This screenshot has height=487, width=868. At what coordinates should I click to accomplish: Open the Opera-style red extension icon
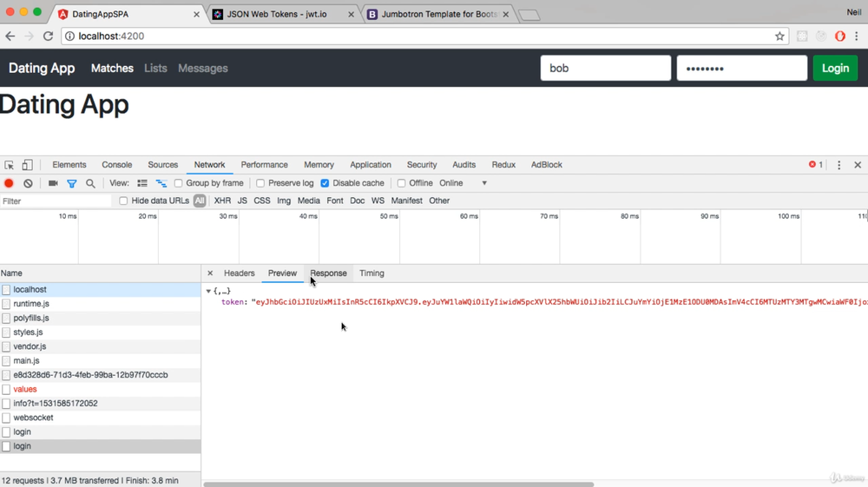(839, 36)
